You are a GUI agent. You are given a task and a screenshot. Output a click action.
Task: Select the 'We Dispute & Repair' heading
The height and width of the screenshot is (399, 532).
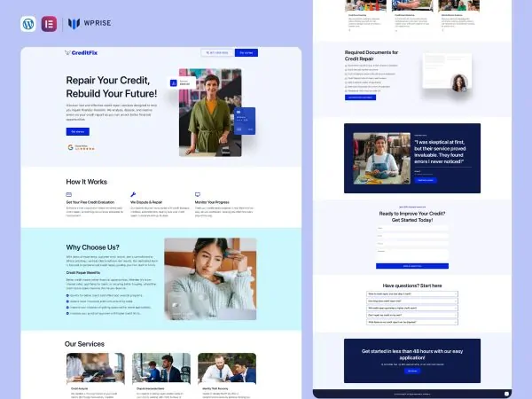146,202
